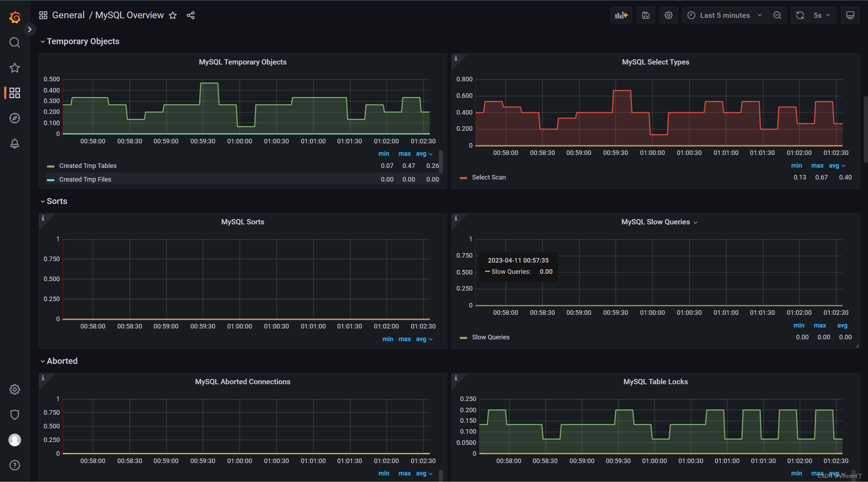The width and height of the screenshot is (868, 482).
Task: Toggle TV kiosk view mode icon
Action: click(x=850, y=15)
